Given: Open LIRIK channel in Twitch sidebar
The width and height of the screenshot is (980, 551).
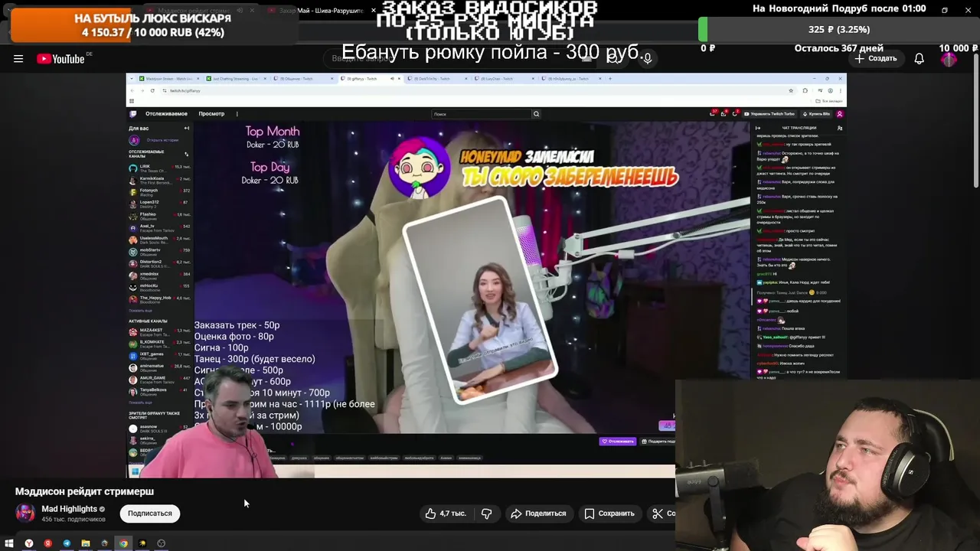Looking at the screenshot, I should pos(159,168).
